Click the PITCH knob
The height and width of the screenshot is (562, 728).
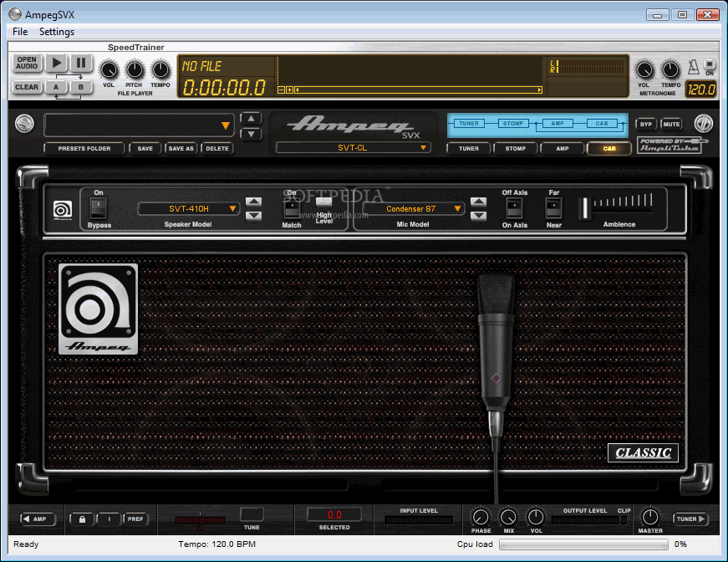pos(135,70)
